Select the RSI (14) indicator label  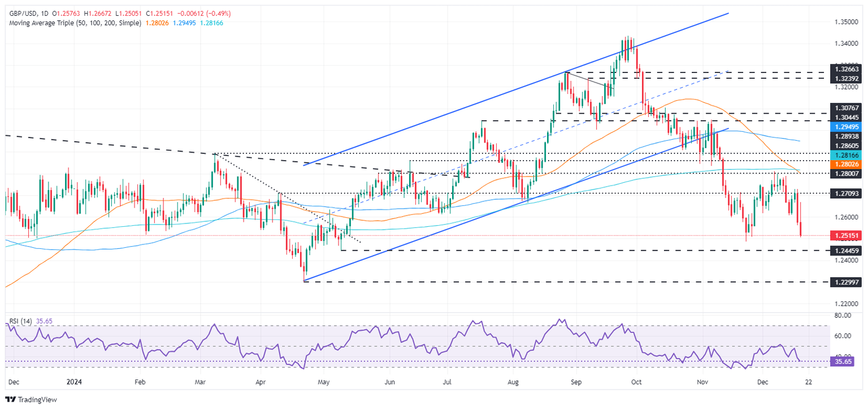[20, 321]
